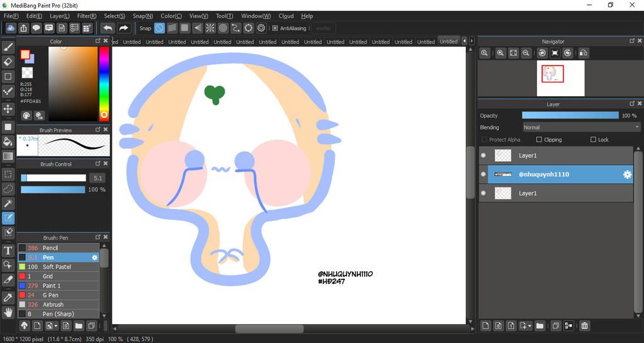This screenshot has height=343, width=644.
Task: Select the Move tool in left toolbar
Action: pyautogui.click(x=8, y=109)
